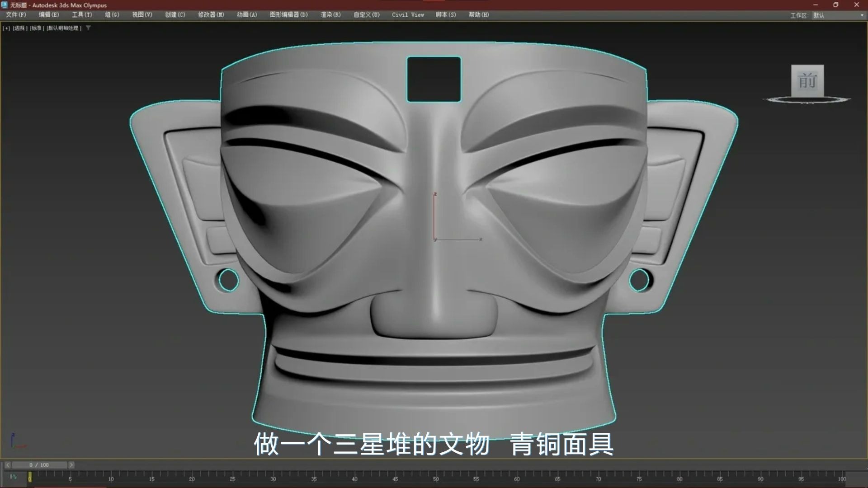
Task: Open the 帮助(H) menu
Action: (479, 15)
